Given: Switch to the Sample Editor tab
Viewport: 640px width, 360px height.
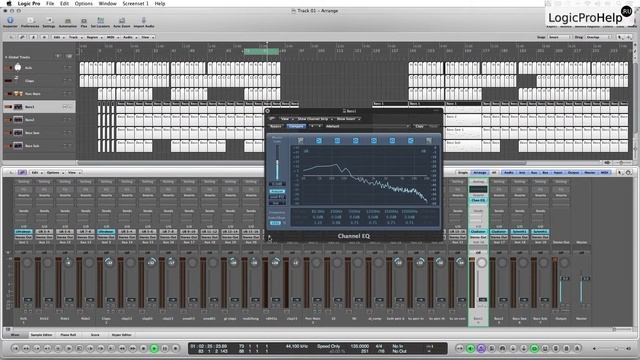Looking at the screenshot, I should [x=42, y=335].
